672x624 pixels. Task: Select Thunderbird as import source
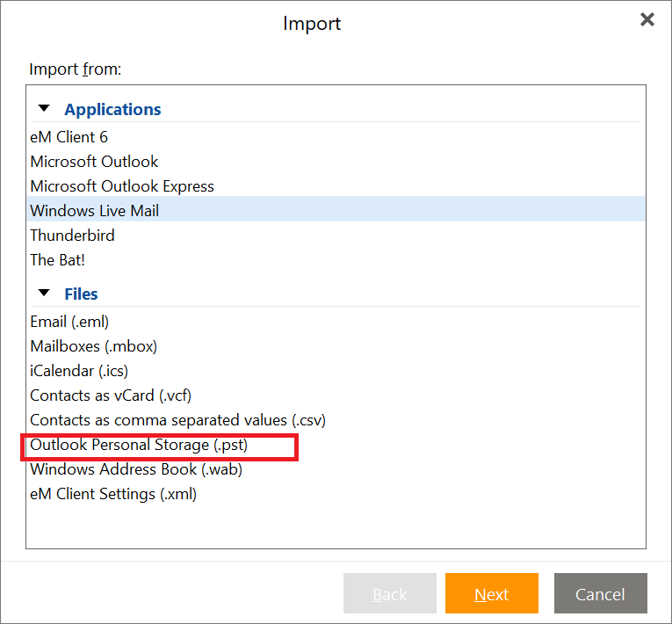(336, 236)
